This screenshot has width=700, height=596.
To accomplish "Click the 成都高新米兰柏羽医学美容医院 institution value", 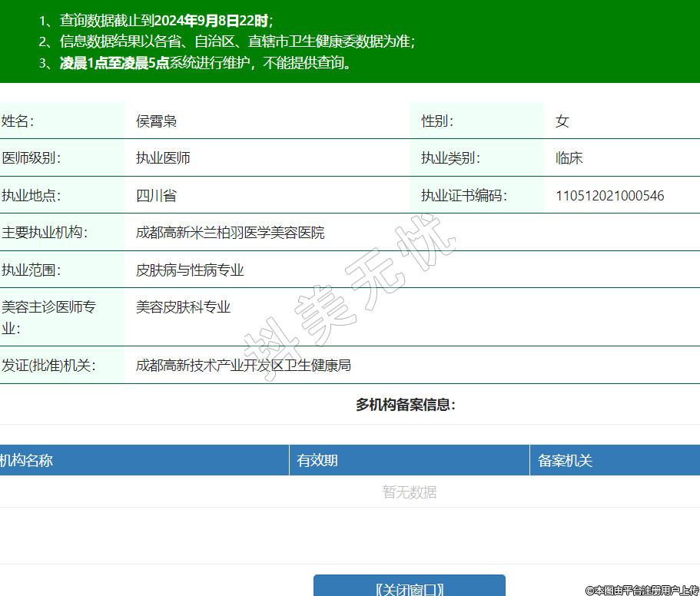I will tap(230, 233).
